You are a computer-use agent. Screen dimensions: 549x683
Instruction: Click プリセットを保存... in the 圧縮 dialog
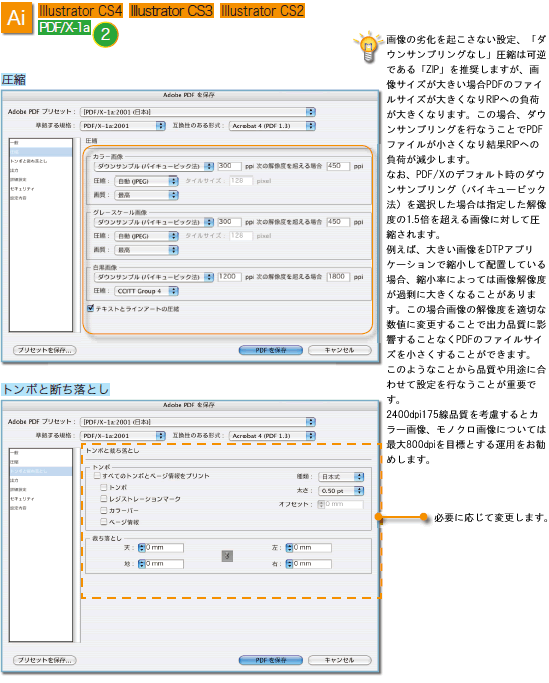coord(45,350)
